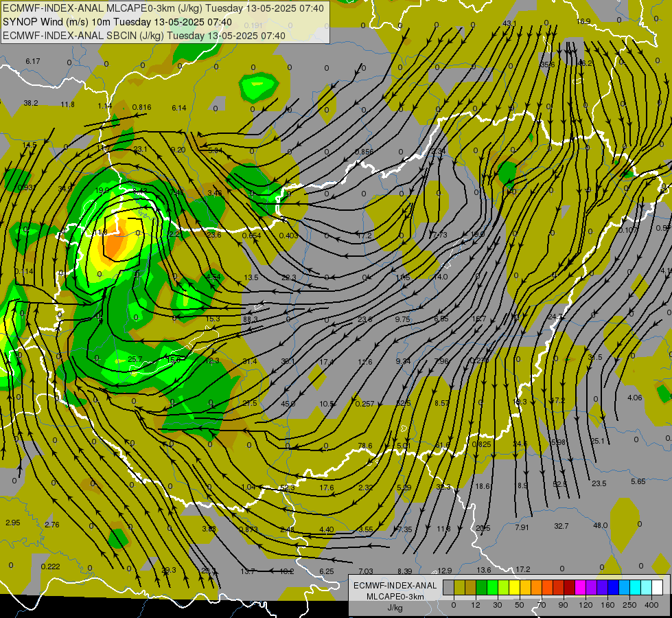Click the map value 20.5
The width and height of the screenshot is (672, 618).
[483, 528]
